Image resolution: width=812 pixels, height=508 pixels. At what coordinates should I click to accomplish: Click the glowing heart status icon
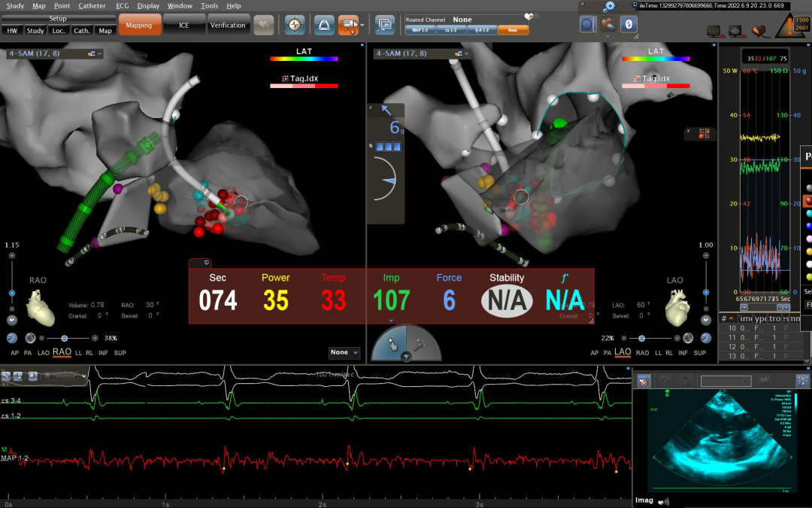coord(759,32)
